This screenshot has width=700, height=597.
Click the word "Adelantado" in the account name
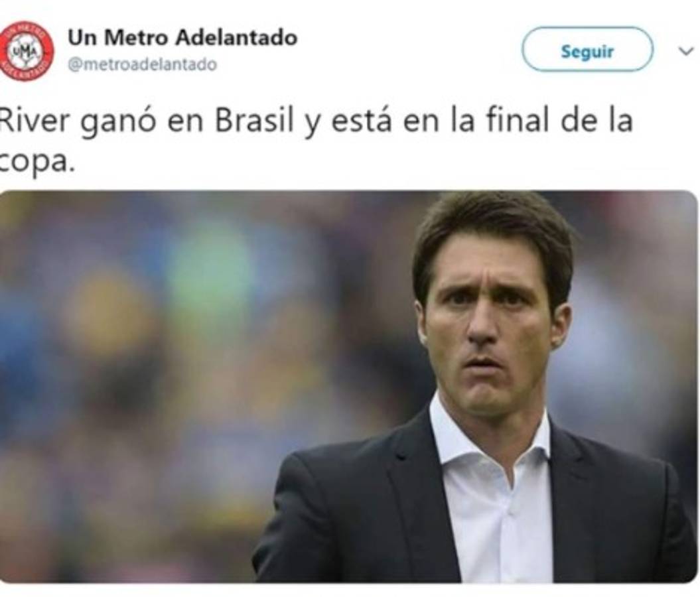pyautogui.click(x=236, y=38)
